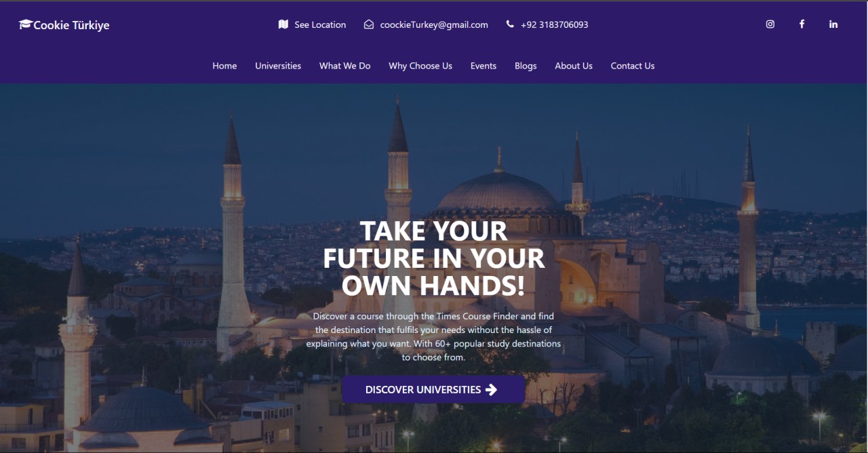Viewport: 868px width, 453px height.
Task: Click the envelope email icon
Action: 369,24
